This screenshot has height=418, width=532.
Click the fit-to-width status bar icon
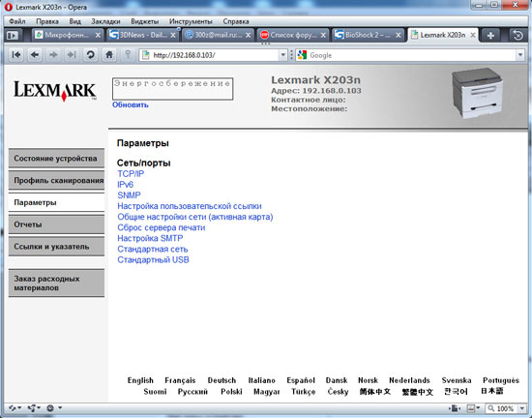[455, 408]
